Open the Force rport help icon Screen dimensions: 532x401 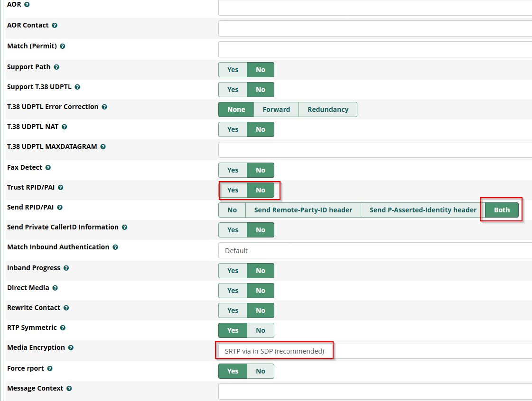(x=50, y=369)
